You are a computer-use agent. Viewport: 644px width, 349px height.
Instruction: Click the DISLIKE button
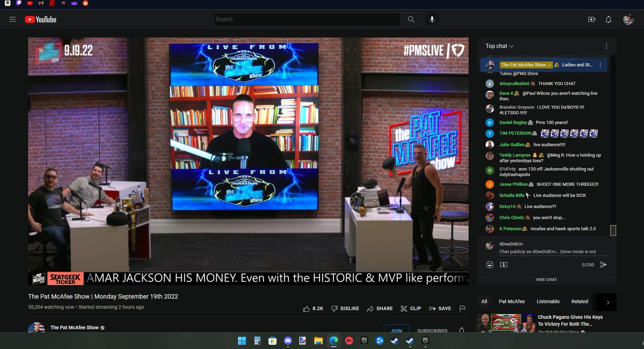pos(345,309)
